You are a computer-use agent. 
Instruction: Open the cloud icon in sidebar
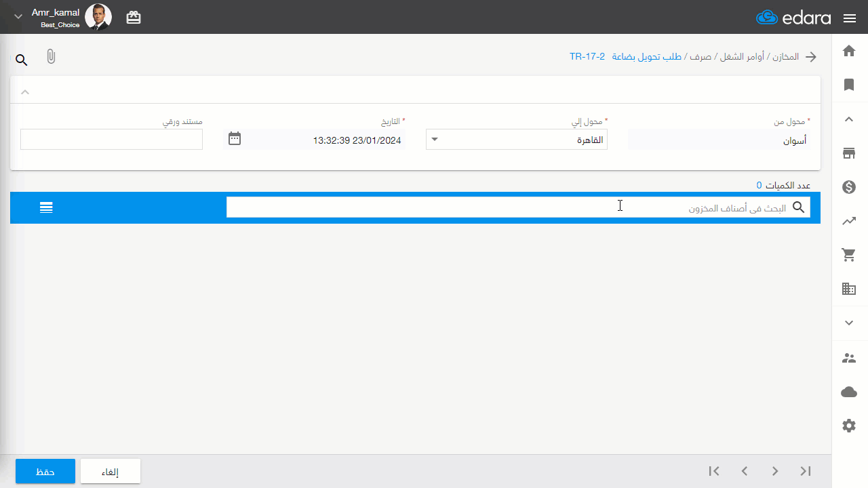849,392
